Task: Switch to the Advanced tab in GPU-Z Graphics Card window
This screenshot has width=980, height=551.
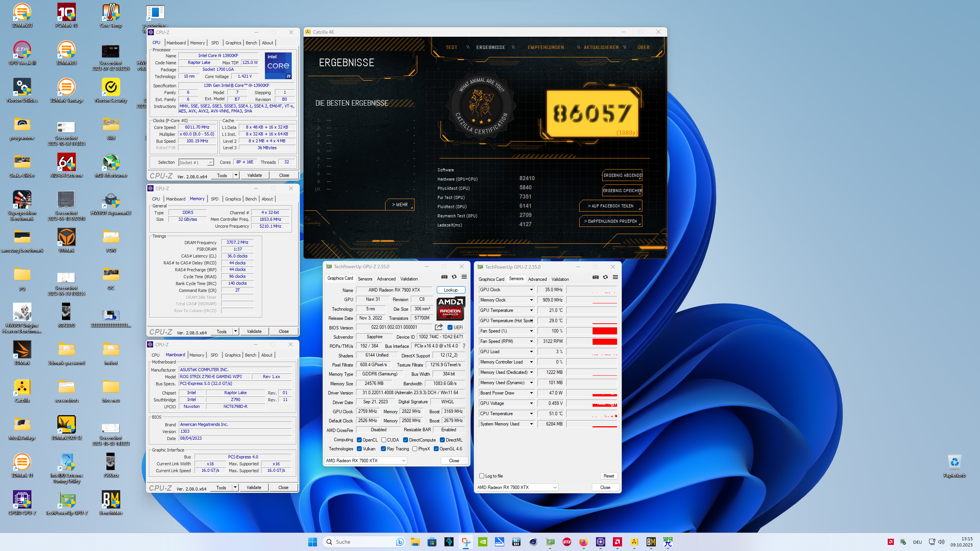Action: tap(386, 279)
